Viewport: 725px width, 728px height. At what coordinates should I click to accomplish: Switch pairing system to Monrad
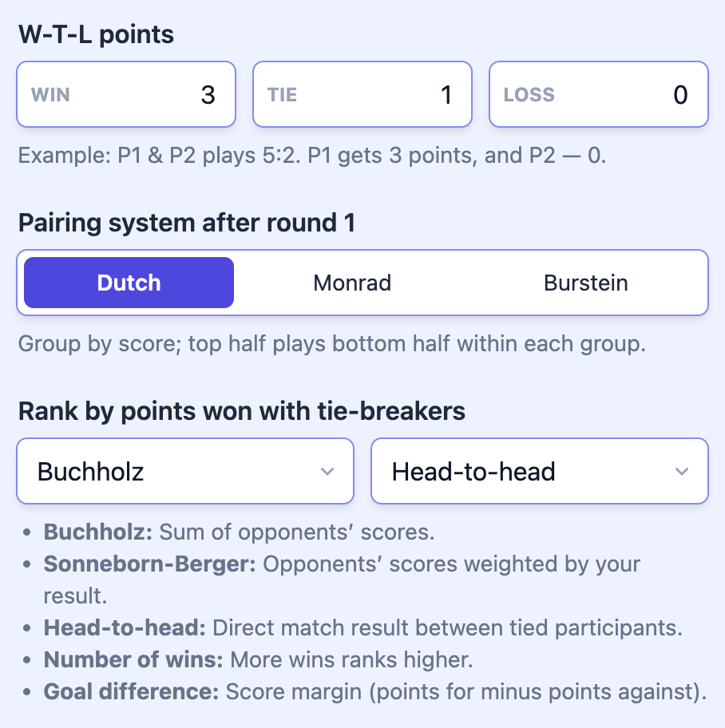click(352, 283)
